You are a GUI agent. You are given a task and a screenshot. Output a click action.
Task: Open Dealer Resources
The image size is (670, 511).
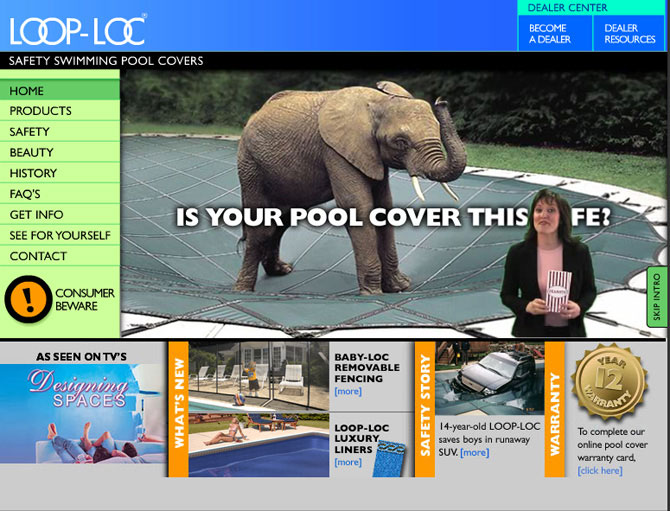click(629, 33)
